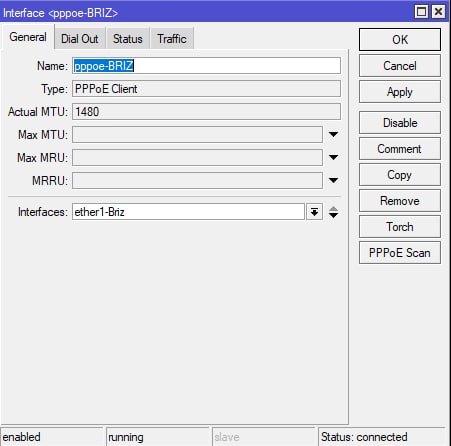Switch to the Traffic tab
The height and width of the screenshot is (446, 451).
(x=172, y=39)
